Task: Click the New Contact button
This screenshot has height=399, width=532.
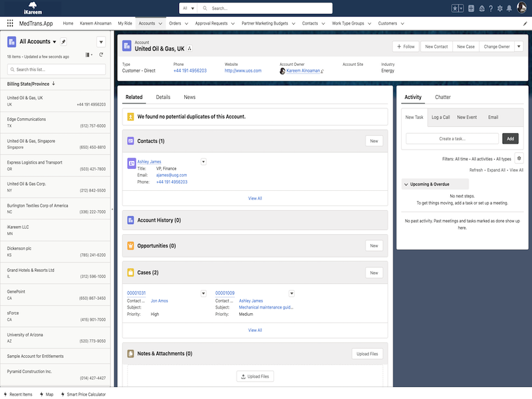Action: [x=436, y=47]
